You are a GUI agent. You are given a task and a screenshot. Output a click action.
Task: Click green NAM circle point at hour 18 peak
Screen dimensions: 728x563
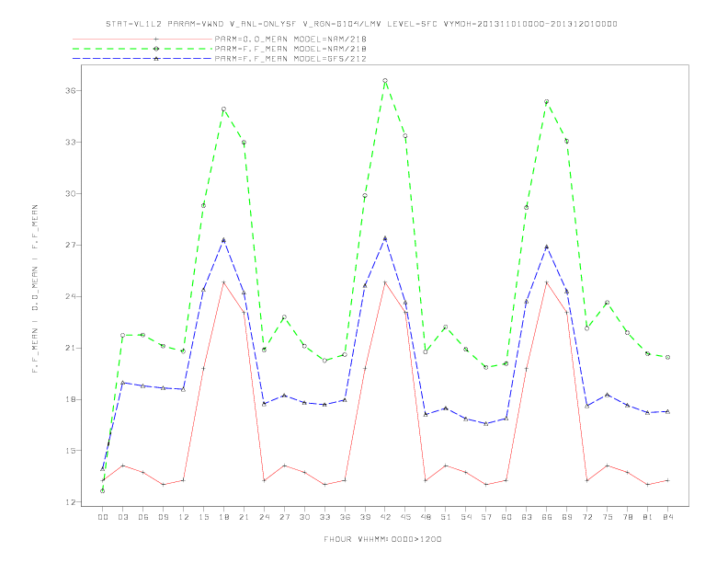[x=223, y=109]
